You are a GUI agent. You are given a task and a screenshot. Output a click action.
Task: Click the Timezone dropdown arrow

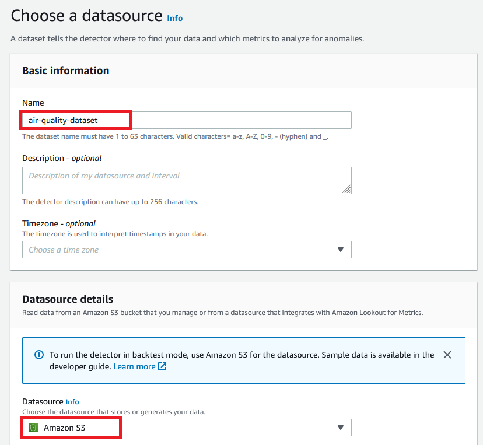click(x=341, y=250)
